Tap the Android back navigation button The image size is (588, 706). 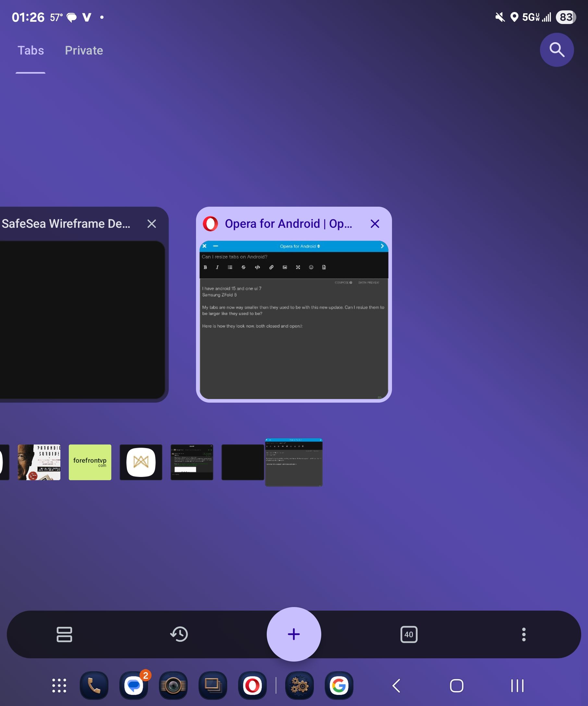tap(396, 685)
